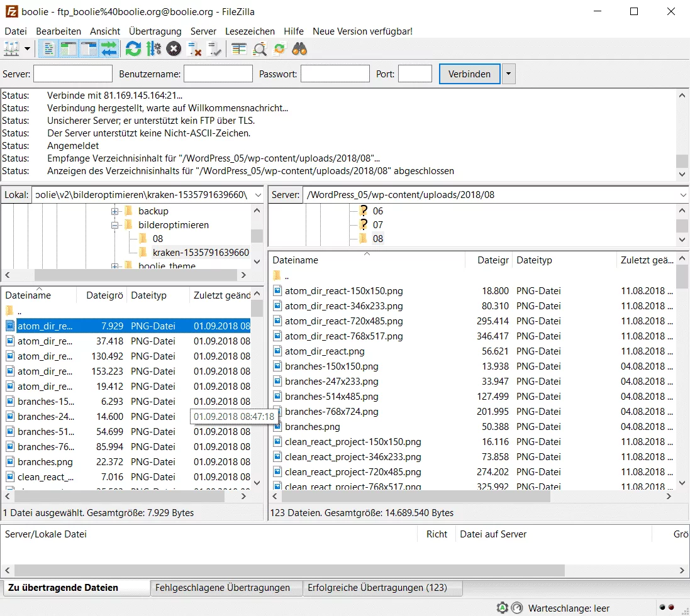Reconnect to the last server
Screen dimensions: 690x616
click(214, 49)
